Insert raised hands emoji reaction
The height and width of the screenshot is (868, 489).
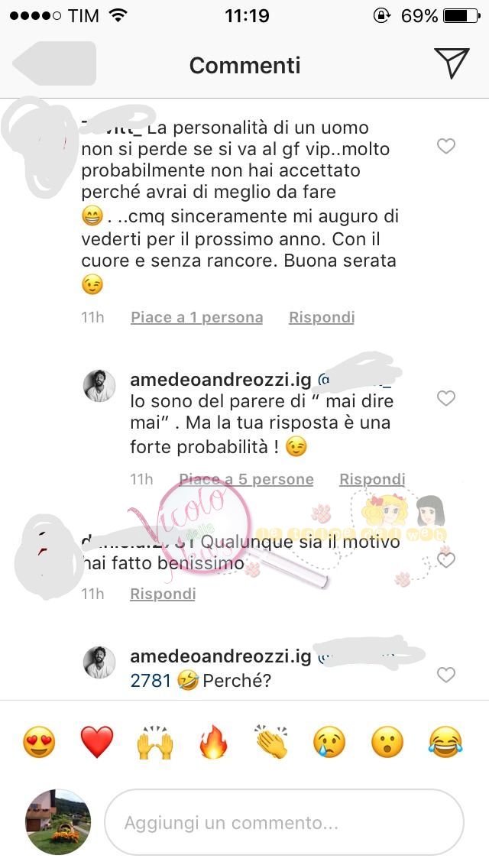(155, 742)
